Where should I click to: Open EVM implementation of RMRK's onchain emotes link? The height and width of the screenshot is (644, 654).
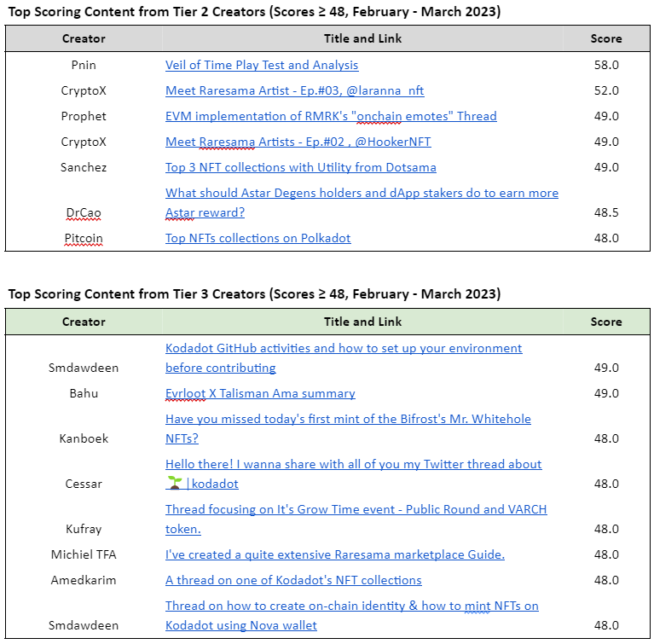pyautogui.click(x=331, y=116)
